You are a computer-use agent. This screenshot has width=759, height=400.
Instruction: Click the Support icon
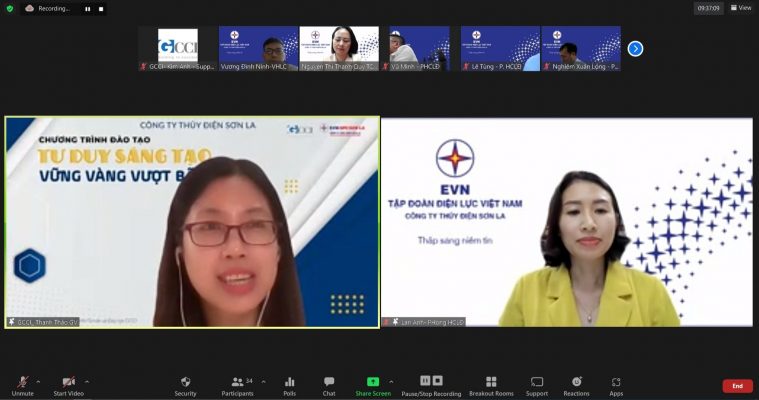pyautogui.click(x=537, y=382)
